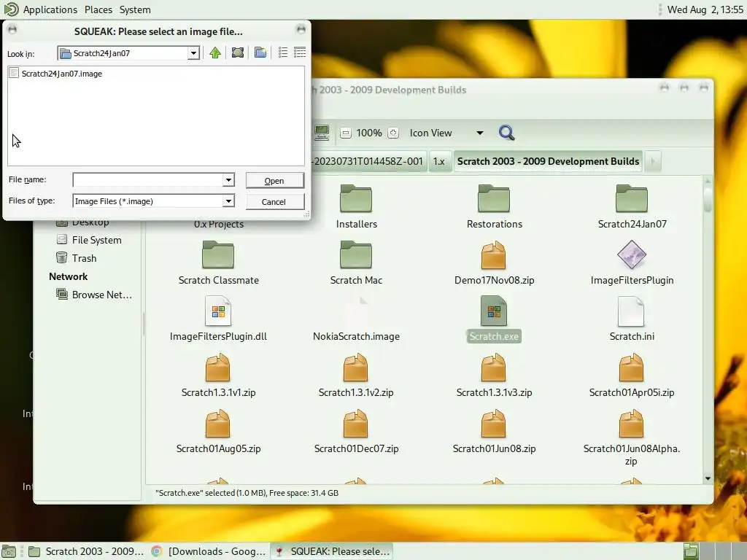Select the Installers folder

(356, 207)
